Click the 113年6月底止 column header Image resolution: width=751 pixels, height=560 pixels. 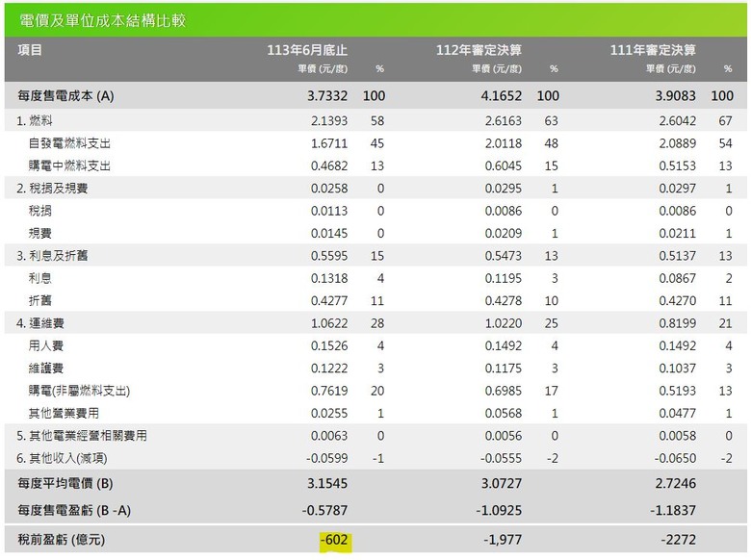click(307, 50)
